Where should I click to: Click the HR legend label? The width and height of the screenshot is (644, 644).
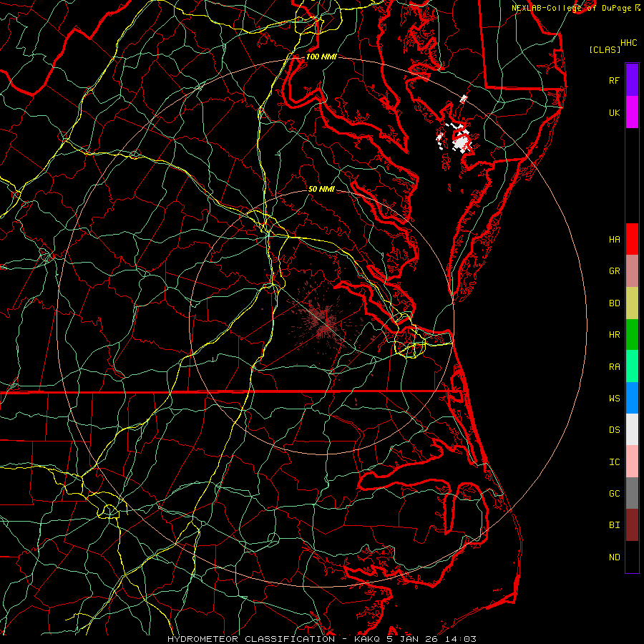click(x=614, y=335)
